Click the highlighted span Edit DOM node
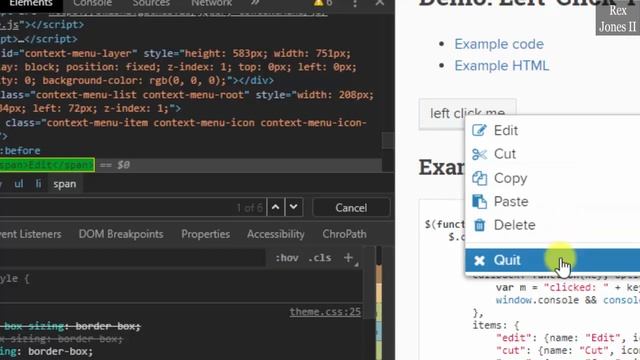This screenshot has height=360, width=640. (x=47, y=165)
